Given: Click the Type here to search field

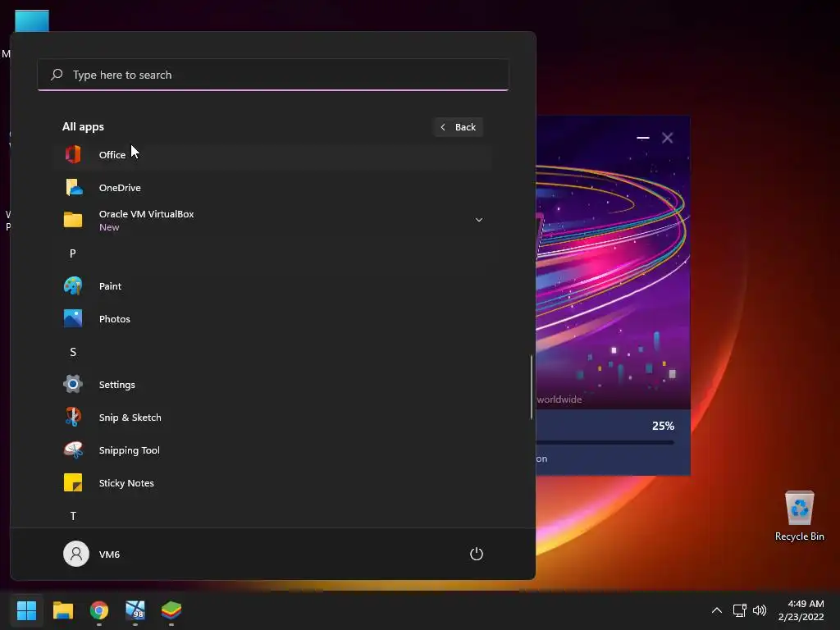Looking at the screenshot, I should click(273, 75).
